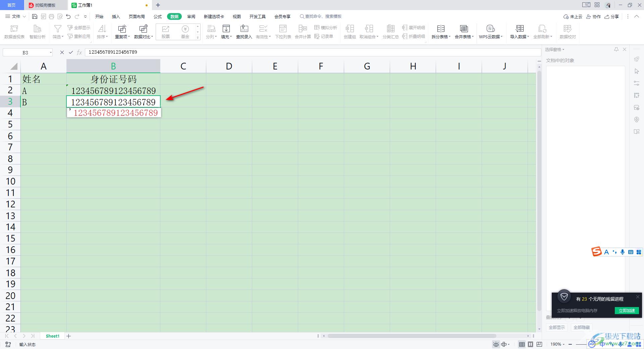Open the 插入 ribbon tab

[116, 16]
